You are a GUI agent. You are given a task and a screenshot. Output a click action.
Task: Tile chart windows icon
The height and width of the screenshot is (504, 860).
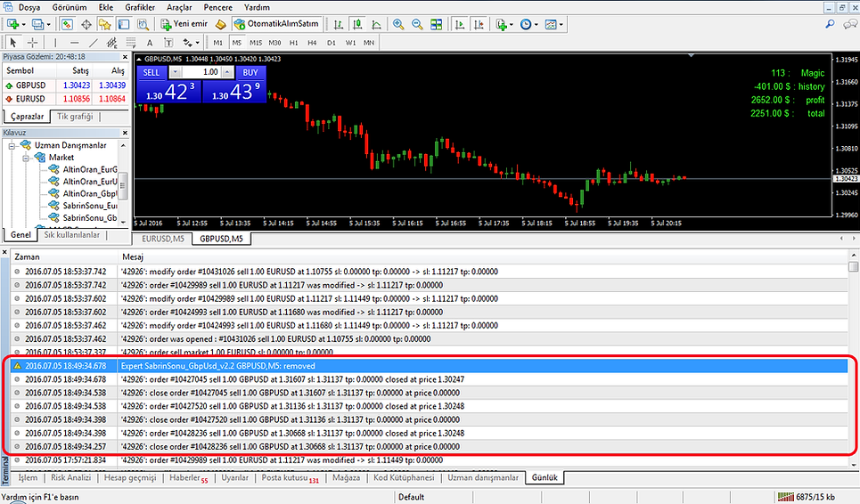tap(436, 24)
